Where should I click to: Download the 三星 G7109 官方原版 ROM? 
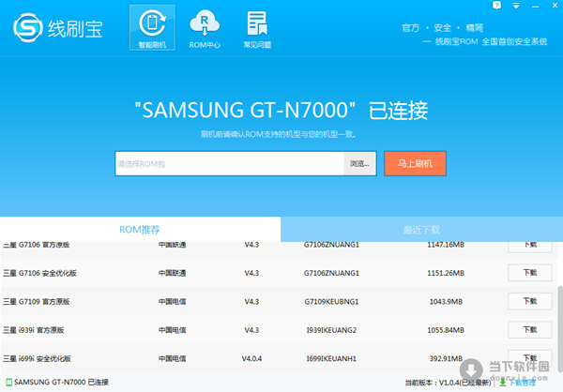point(530,301)
